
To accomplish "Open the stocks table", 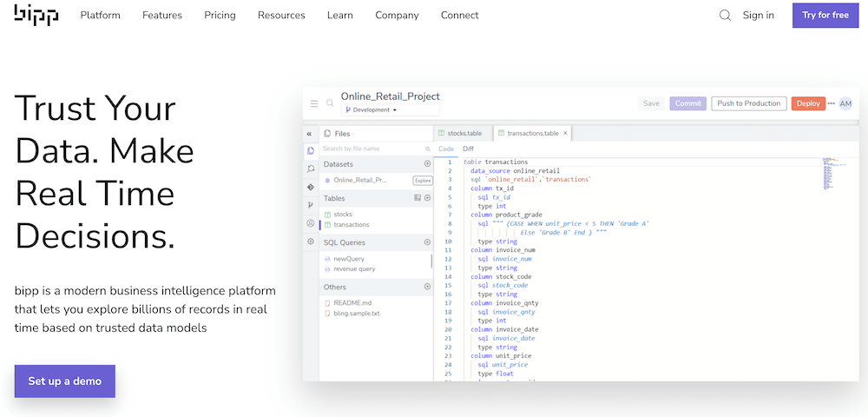I will pos(343,215).
